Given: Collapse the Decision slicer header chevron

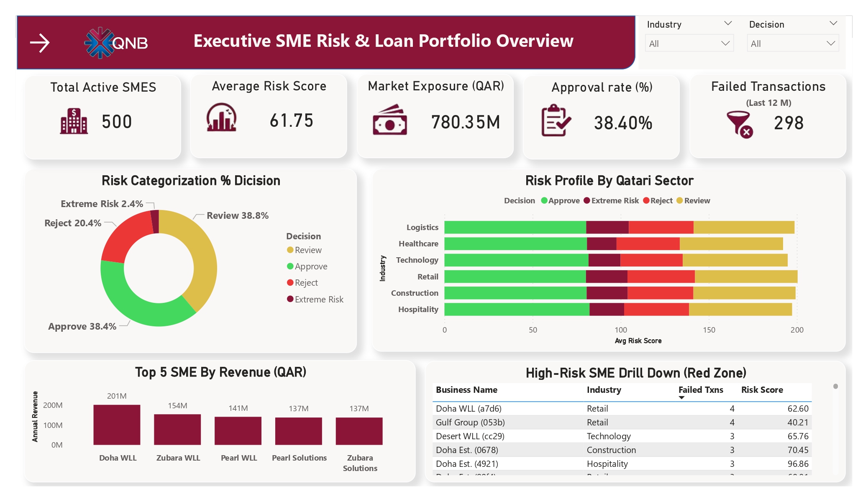Looking at the screenshot, I should [833, 23].
